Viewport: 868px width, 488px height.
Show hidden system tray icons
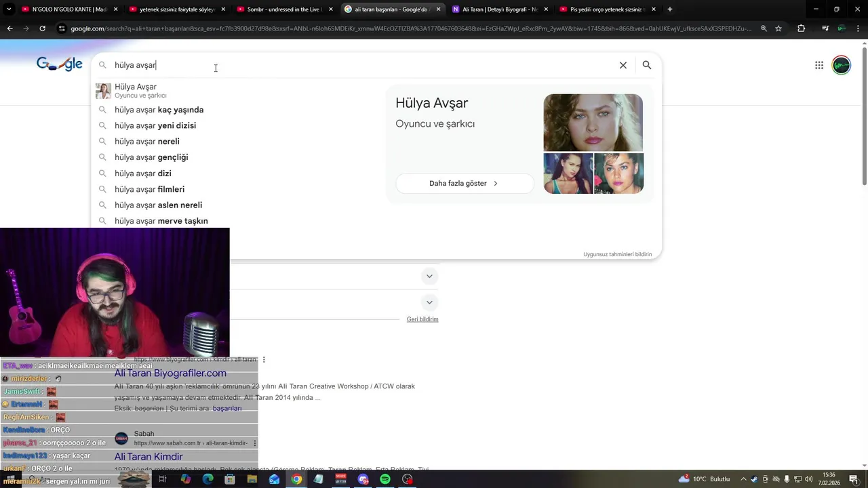pos(743,479)
